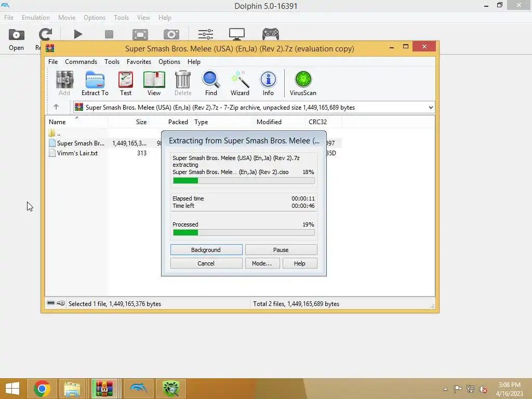The height and width of the screenshot is (399, 532).
Task: Pause the extraction
Action: [x=281, y=250]
